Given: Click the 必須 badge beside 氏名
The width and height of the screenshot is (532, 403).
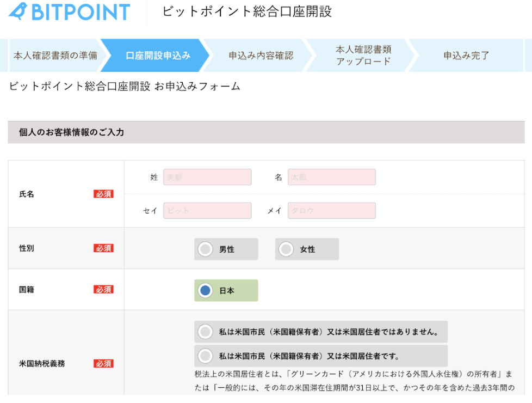Looking at the screenshot, I should click(103, 194).
